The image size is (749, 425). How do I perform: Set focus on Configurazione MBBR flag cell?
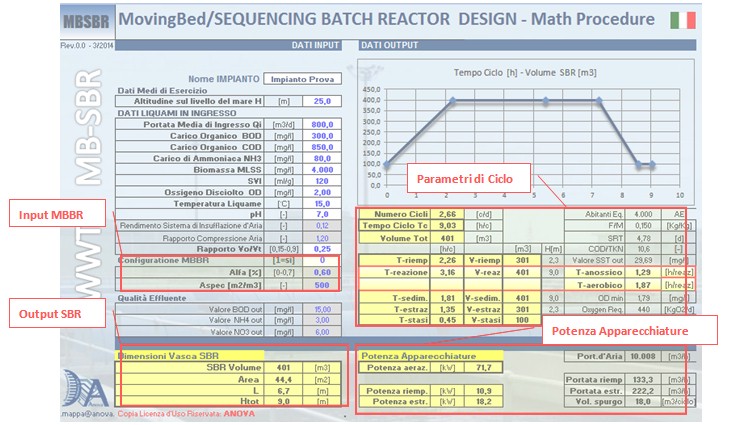pos(322,260)
